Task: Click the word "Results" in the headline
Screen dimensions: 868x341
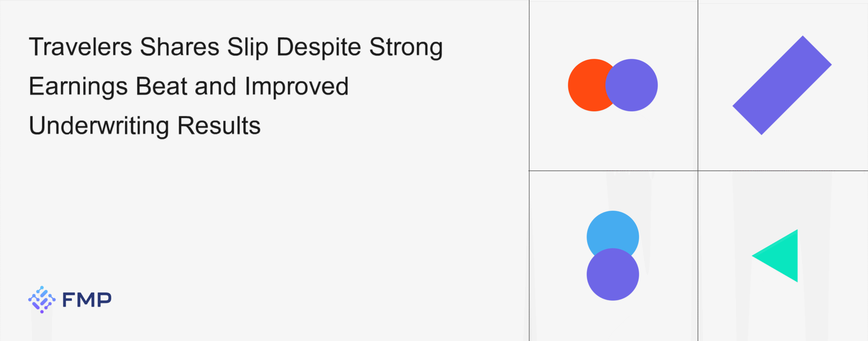Action: point(219,126)
